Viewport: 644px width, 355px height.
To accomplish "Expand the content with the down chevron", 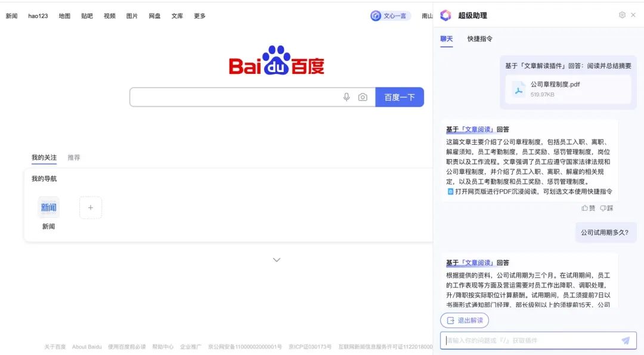I will click(277, 260).
